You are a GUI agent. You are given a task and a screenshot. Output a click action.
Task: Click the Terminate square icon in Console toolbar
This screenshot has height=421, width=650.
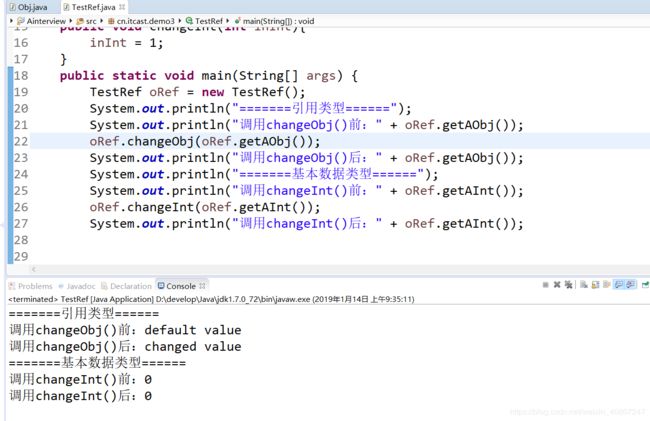[x=546, y=285]
